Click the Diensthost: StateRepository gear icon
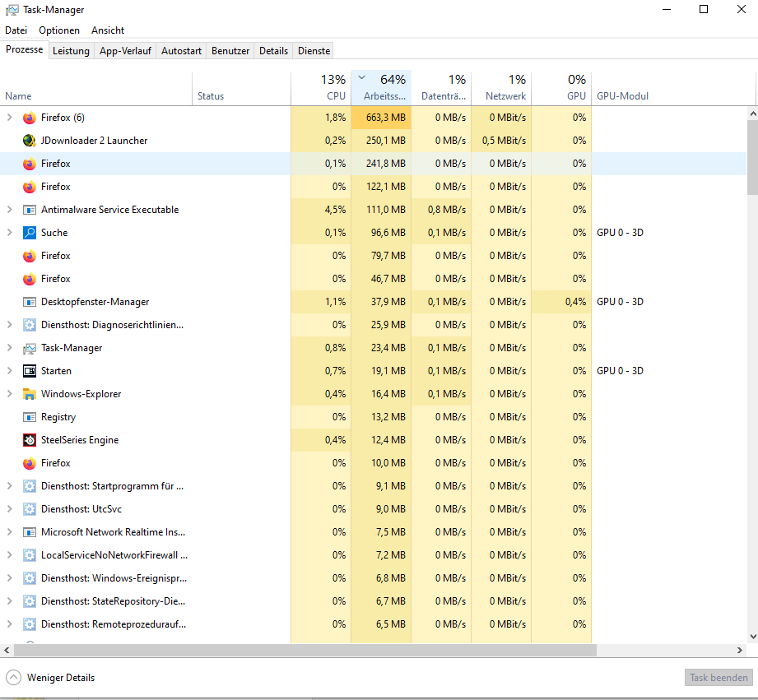This screenshot has width=758, height=700. pyautogui.click(x=30, y=601)
